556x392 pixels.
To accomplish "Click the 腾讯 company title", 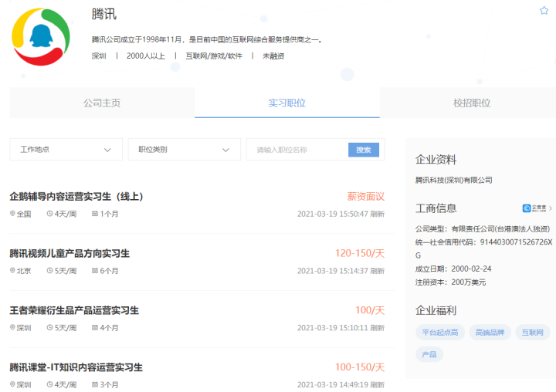I will [x=104, y=14].
